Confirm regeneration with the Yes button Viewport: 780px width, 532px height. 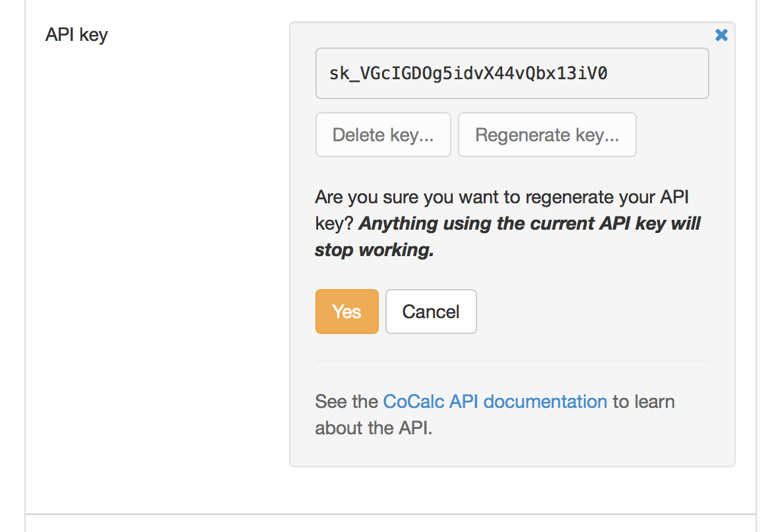tap(346, 312)
